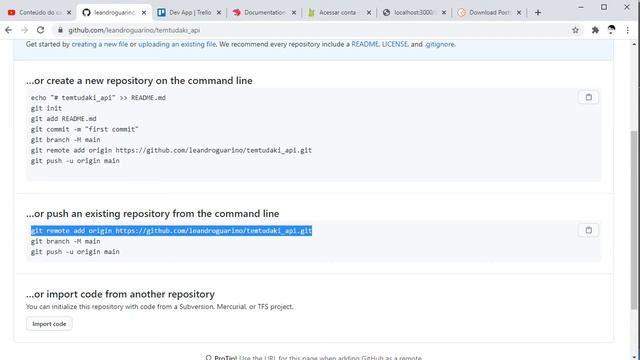Click the address bar URL
The width and height of the screenshot is (640, 360).
tap(134, 30)
